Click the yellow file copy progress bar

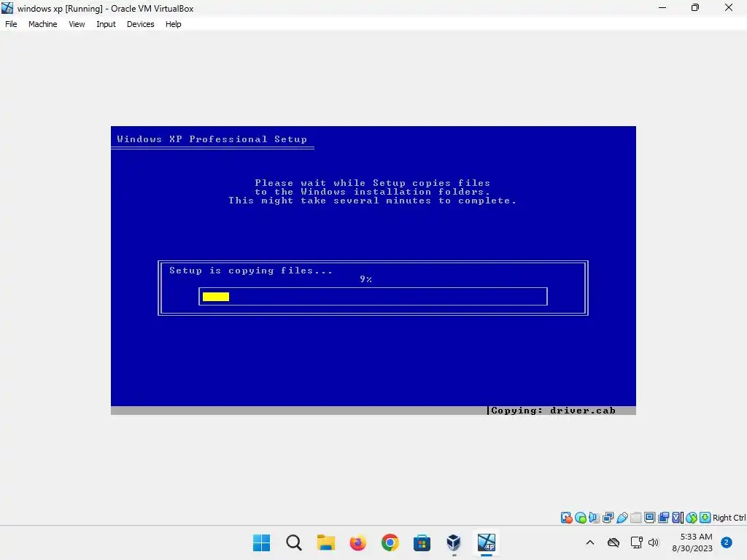pyautogui.click(x=216, y=297)
